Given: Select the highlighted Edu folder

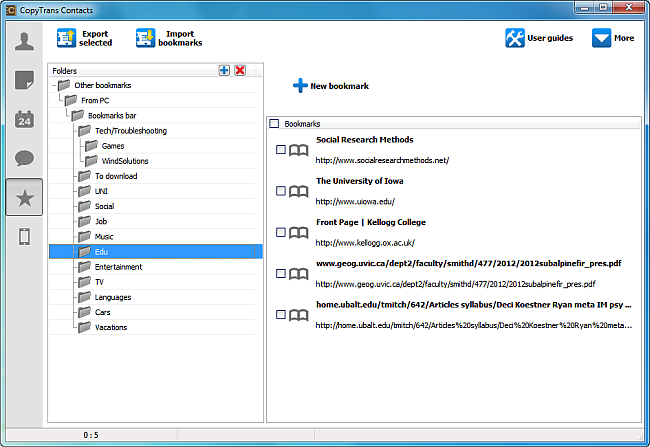Looking at the screenshot, I should click(156, 251).
